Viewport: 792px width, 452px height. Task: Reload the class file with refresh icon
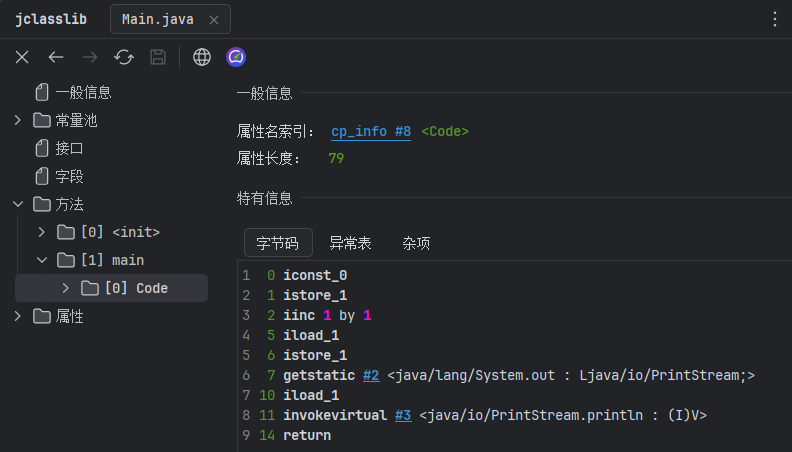[x=124, y=57]
